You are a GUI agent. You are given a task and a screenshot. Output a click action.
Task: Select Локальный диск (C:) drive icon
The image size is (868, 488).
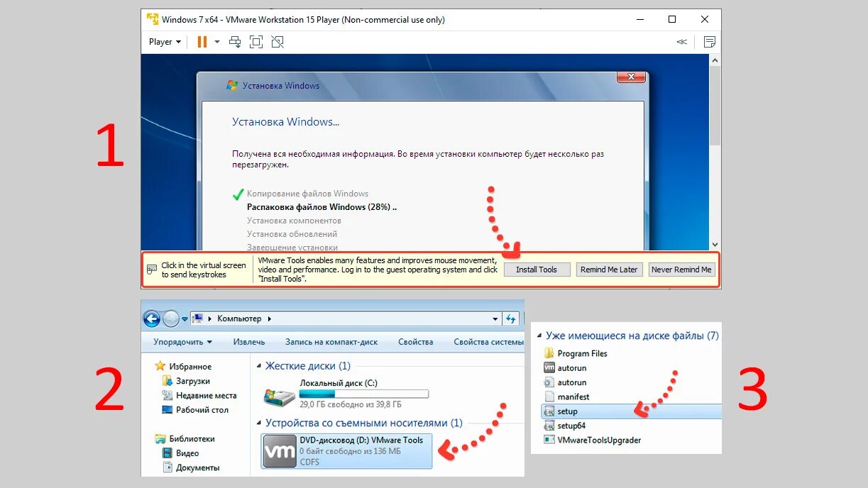pyautogui.click(x=279, y=396)
